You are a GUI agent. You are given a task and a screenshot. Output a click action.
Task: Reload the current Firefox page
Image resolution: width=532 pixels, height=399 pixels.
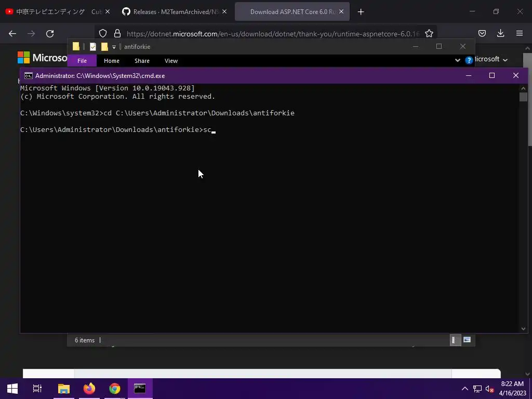50,34
